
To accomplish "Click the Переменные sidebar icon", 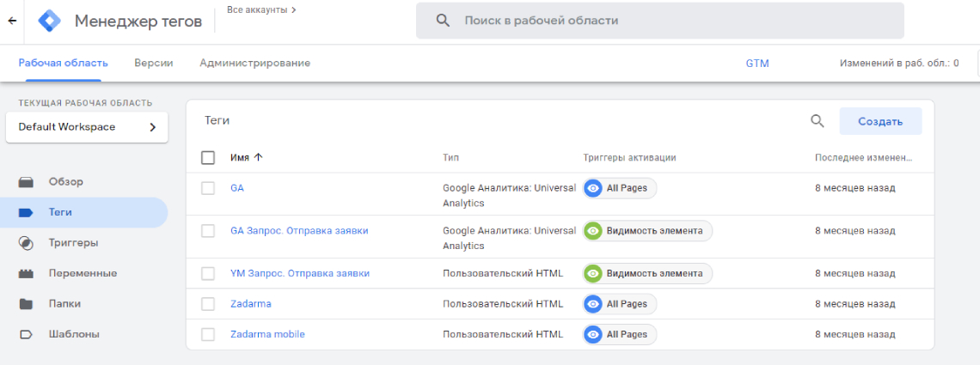I will pyautogui.click(x=26, y=273).
